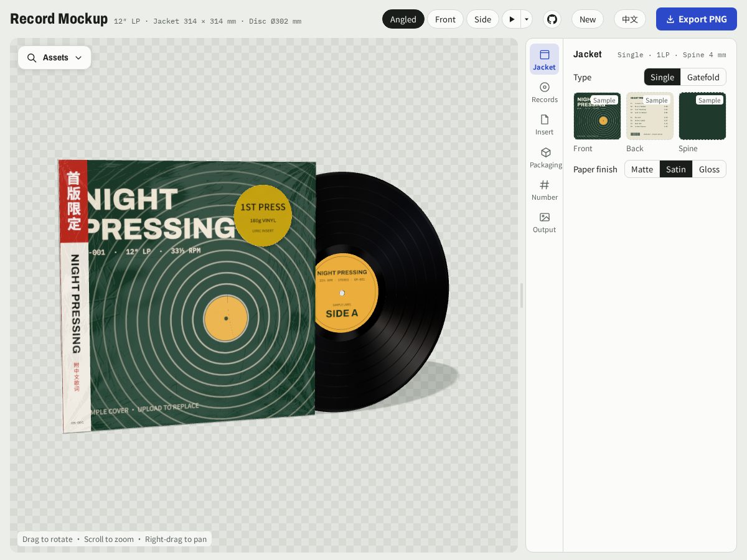Viewport: 747px width, 560px height.
Task: Set paper finish to Matte
Action: [642, 169]
